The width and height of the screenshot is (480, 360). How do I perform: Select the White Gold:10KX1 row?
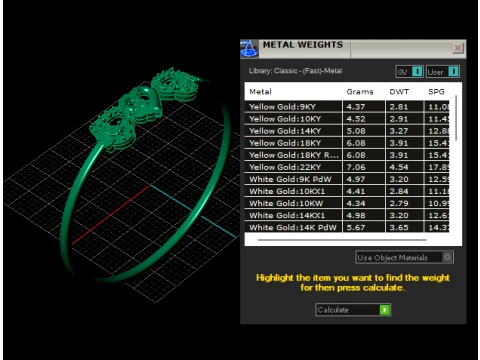[347, 191]
